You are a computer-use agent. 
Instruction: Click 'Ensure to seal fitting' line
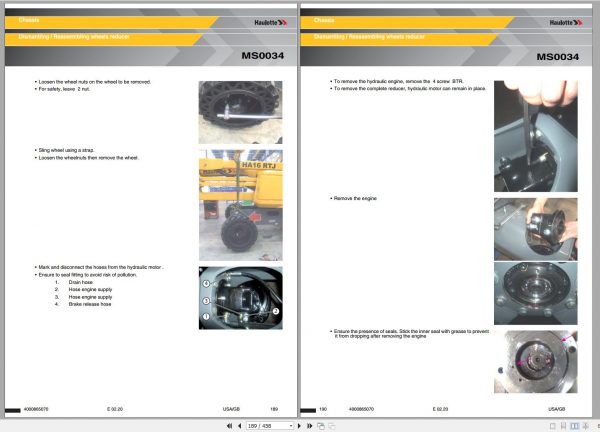coord(86,275)
